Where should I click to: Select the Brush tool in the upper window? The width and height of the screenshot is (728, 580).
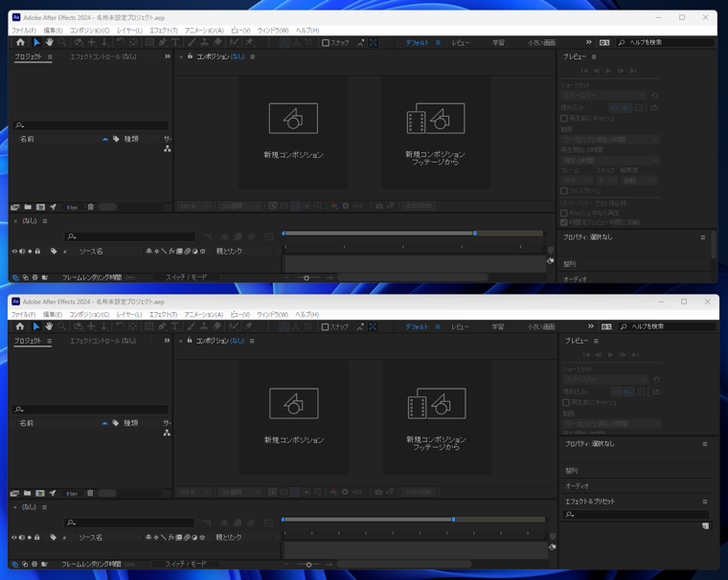click(192, 42)
